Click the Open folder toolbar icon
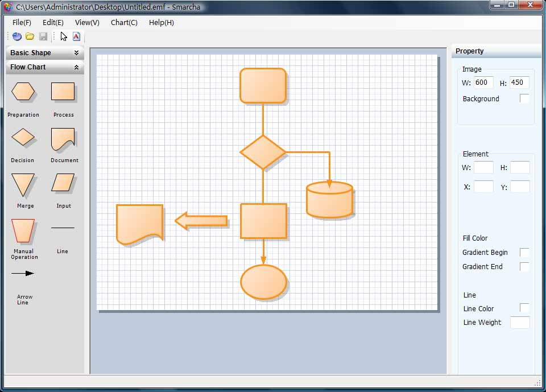The height and width of the screenshot is (392, 546). (x=30, y=36)
